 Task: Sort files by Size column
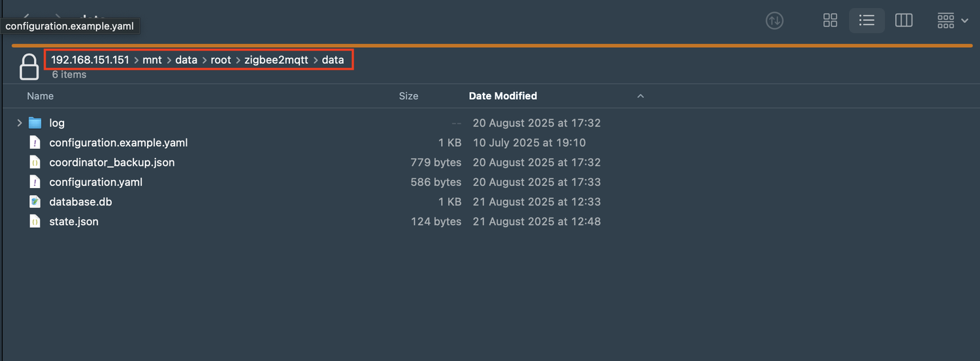pyautogui.click(x=408, y=96)
